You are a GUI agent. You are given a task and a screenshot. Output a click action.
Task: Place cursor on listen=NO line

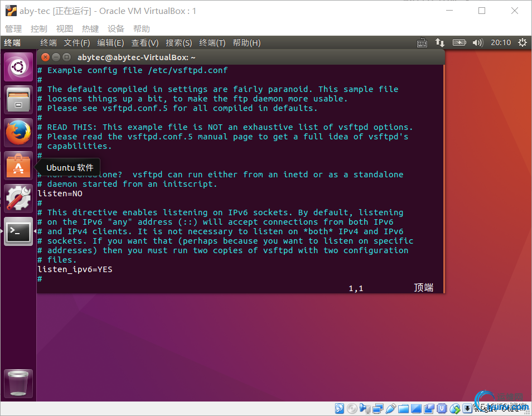(60, 194)
